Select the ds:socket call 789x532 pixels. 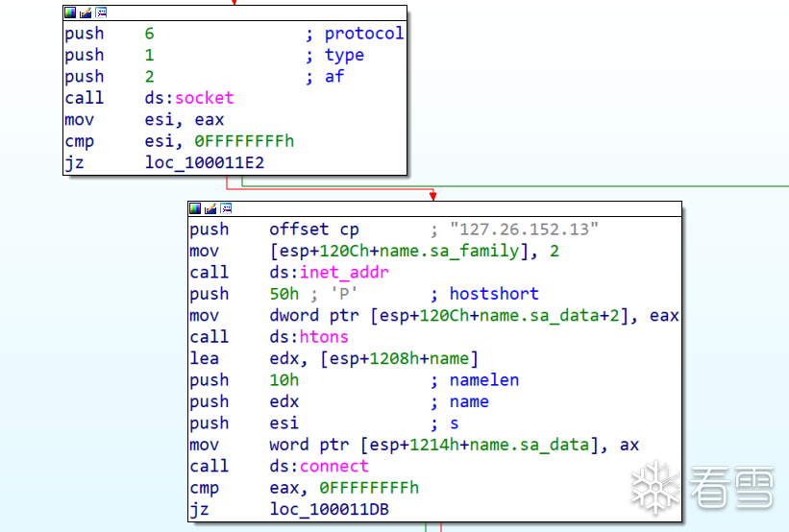[188, 98]
